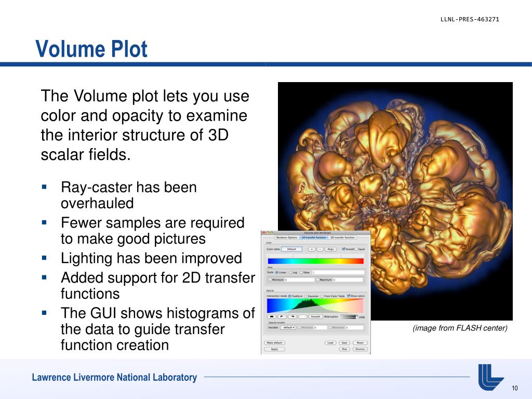Add a color control point with plus button
Viewport: 532px width, 399px height.
(312, 249)
